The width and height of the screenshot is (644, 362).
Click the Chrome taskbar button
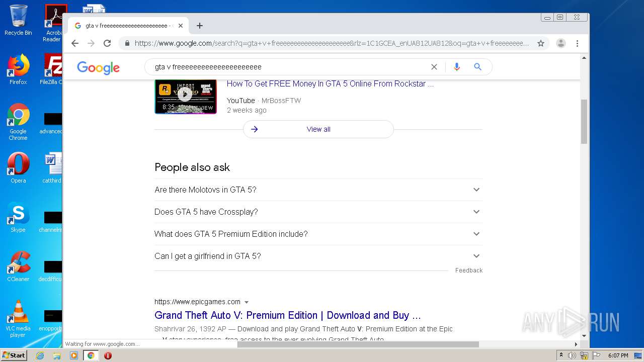click(91, 355)
